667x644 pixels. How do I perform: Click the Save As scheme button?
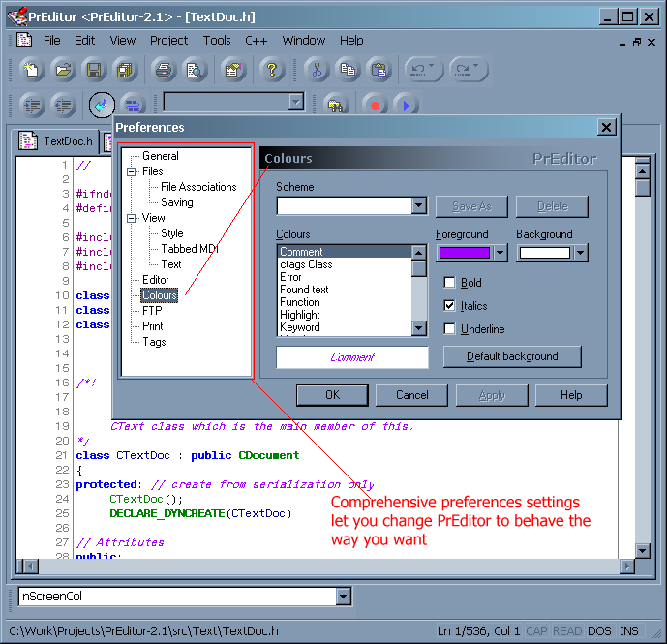[x=471, y=206]
